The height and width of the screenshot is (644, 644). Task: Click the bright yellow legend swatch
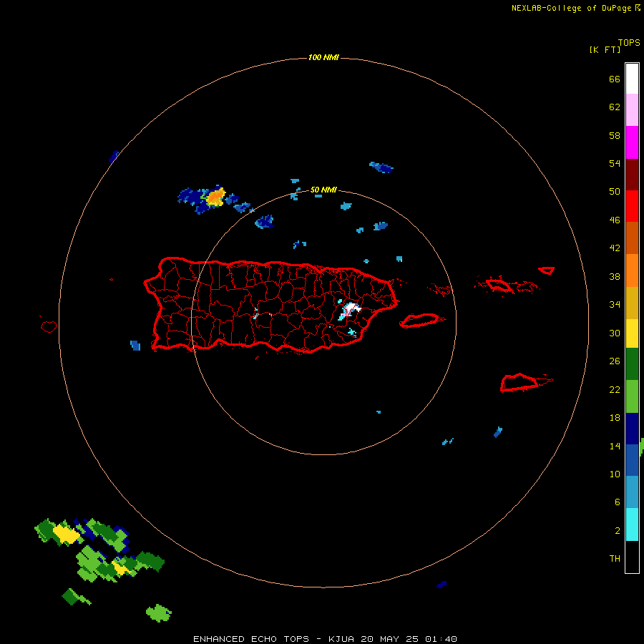point(632,333)
